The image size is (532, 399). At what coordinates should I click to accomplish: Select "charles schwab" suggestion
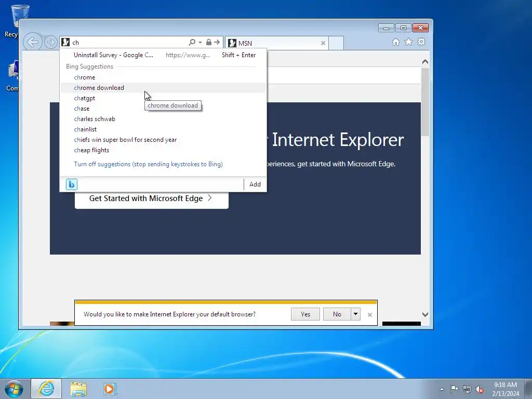pos(163,119)
